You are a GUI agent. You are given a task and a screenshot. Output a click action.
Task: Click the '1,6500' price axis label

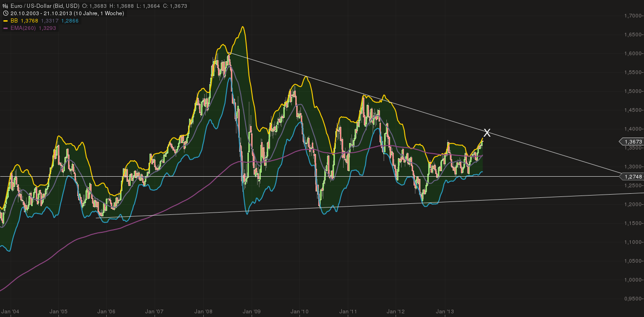[x=633, y=35]
